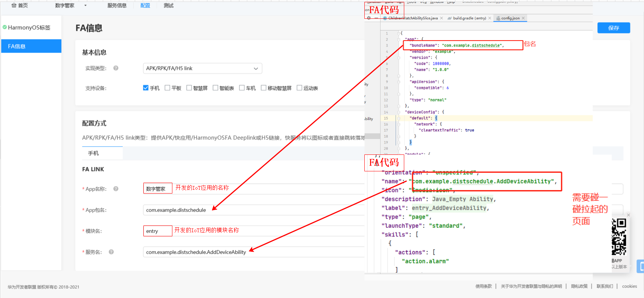Screen dimensions: 644x298
Task: Select FA信息 in the sidebar
Action: [31, 46]
